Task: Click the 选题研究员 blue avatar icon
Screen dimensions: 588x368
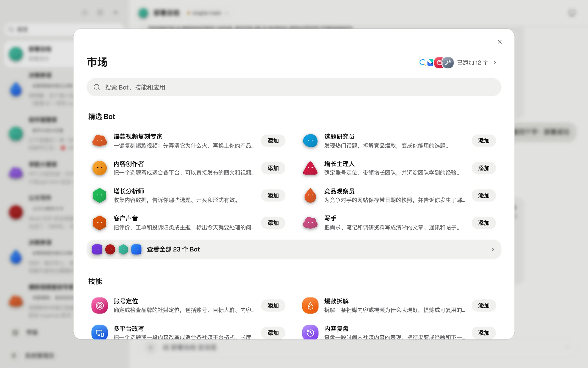Action: tap(310, 141)
